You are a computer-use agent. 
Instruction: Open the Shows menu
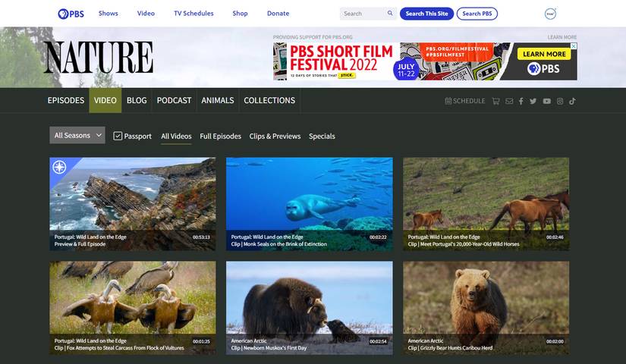109,13
